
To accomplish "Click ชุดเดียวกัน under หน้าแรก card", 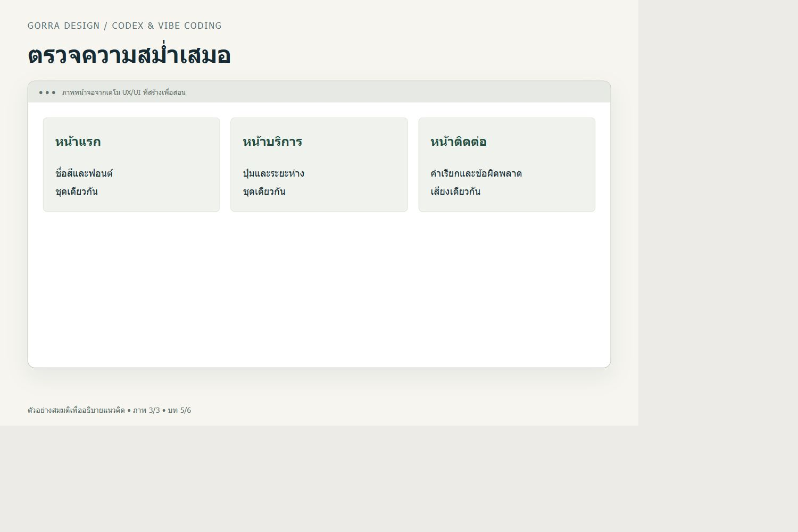I will pyautogui.click(x=77, y=192).
